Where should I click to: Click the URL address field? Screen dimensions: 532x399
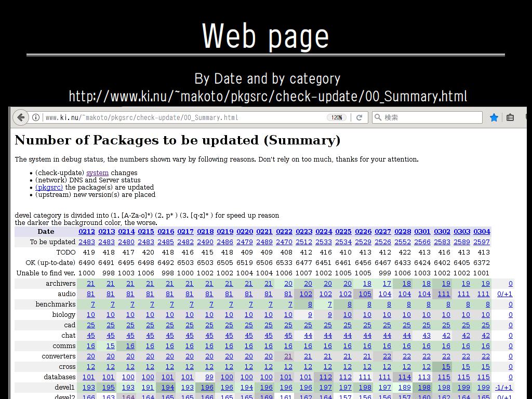pyautogui.click(x=182, y=117)
